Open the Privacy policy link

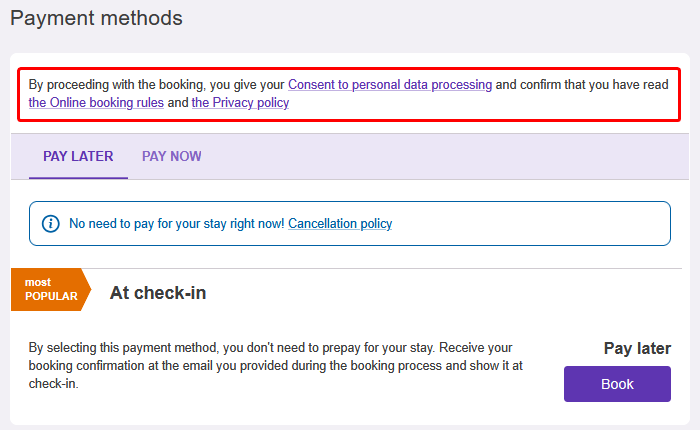240,102
